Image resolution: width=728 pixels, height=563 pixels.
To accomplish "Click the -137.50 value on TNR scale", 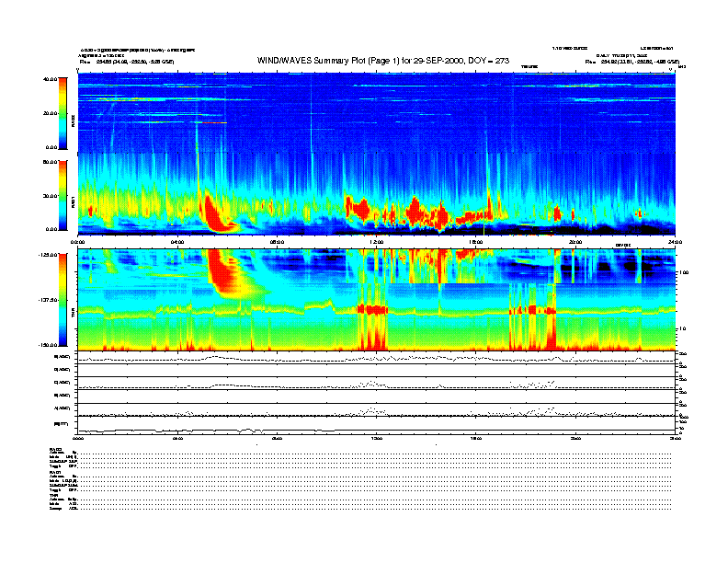I will pos(48,300).
